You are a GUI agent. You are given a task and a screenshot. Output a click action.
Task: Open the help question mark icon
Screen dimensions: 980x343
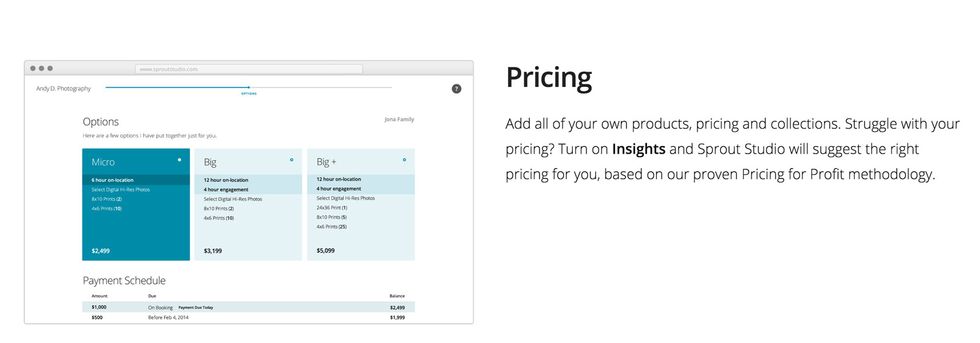pyautogui.click(x=456, y=89)
